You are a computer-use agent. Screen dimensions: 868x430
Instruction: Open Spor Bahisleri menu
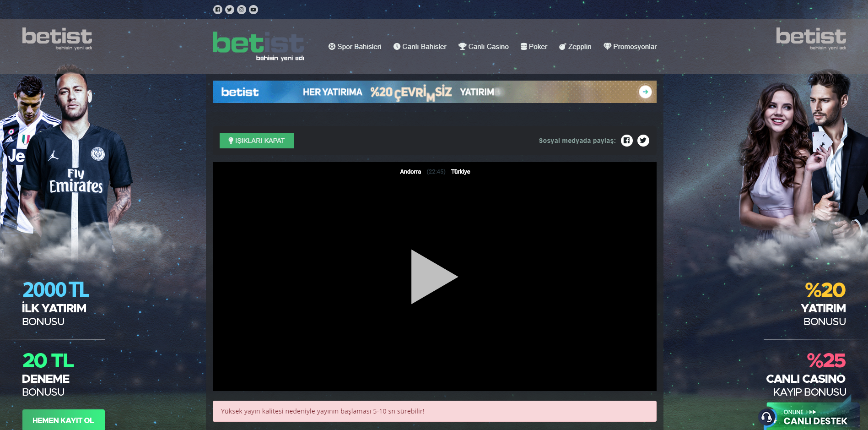pyautogui.click(x=355, y=47)
